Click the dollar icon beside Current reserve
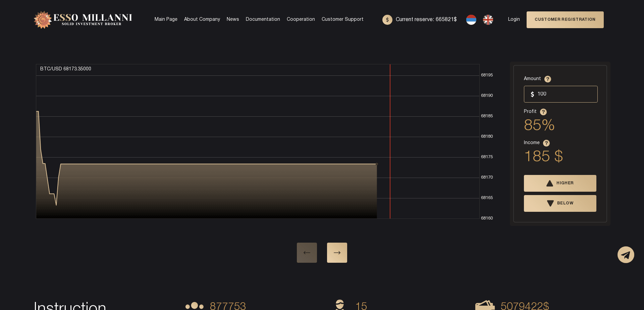The image size is (644, 310). pos(387,19)
